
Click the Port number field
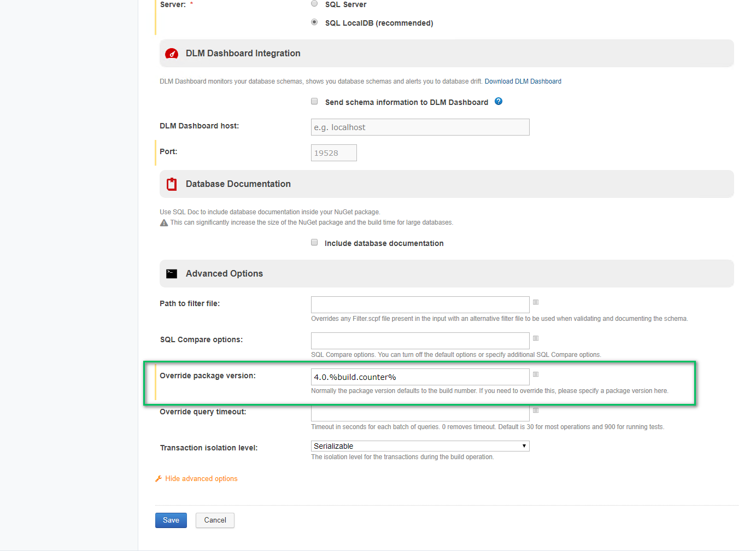pos(333,153)
